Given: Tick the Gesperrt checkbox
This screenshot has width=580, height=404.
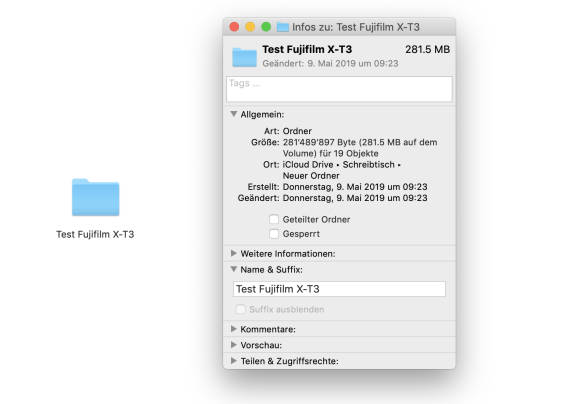Looking at the screenshot, I should pos(274,234).
